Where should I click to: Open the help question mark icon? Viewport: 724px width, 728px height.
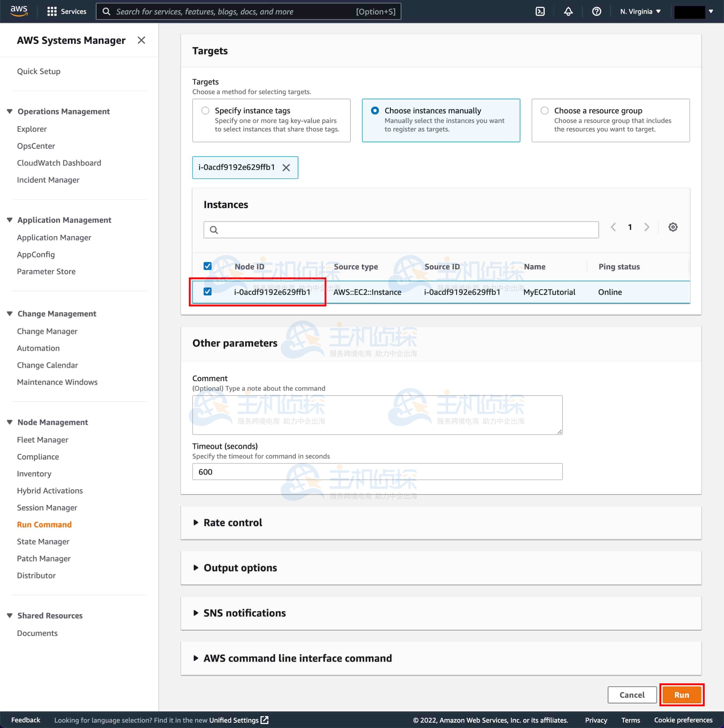(x=596, y=11)
